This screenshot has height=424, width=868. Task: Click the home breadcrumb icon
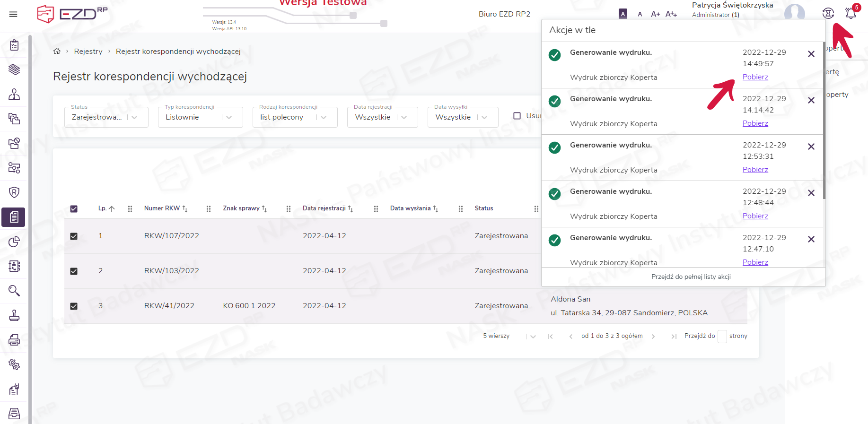tap(57, 52)
